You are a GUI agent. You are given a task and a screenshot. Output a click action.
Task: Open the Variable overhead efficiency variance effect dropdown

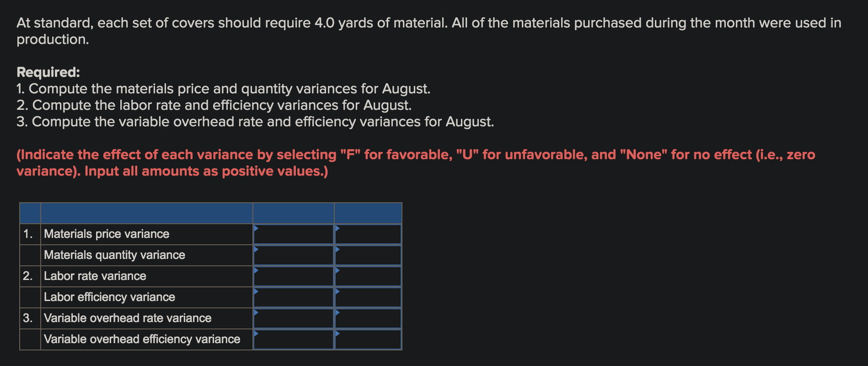[368, 339]
